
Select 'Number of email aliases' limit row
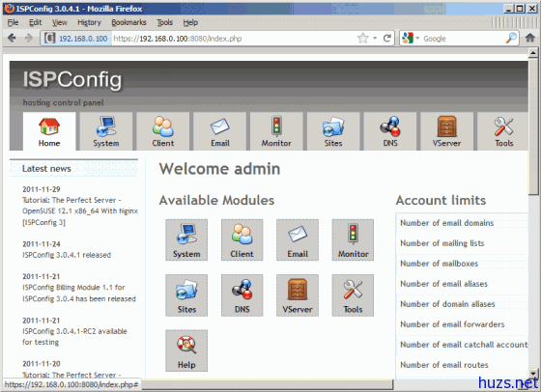[462, 284]
